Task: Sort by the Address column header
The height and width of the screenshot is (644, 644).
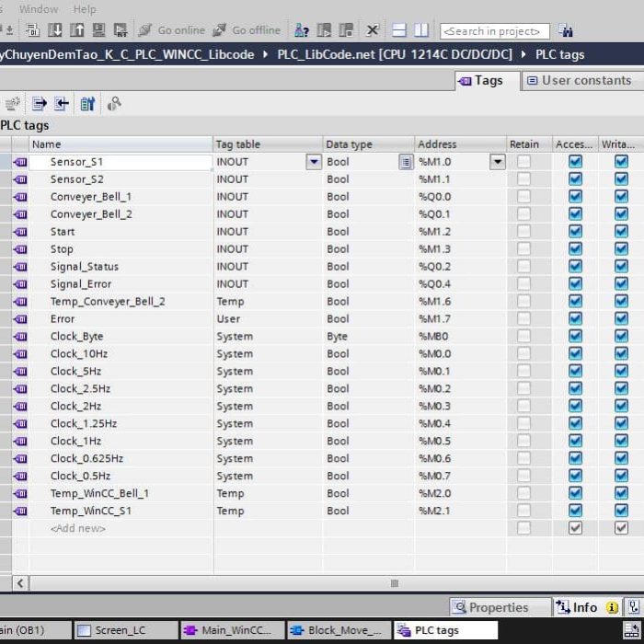Action: coord(460,144)
